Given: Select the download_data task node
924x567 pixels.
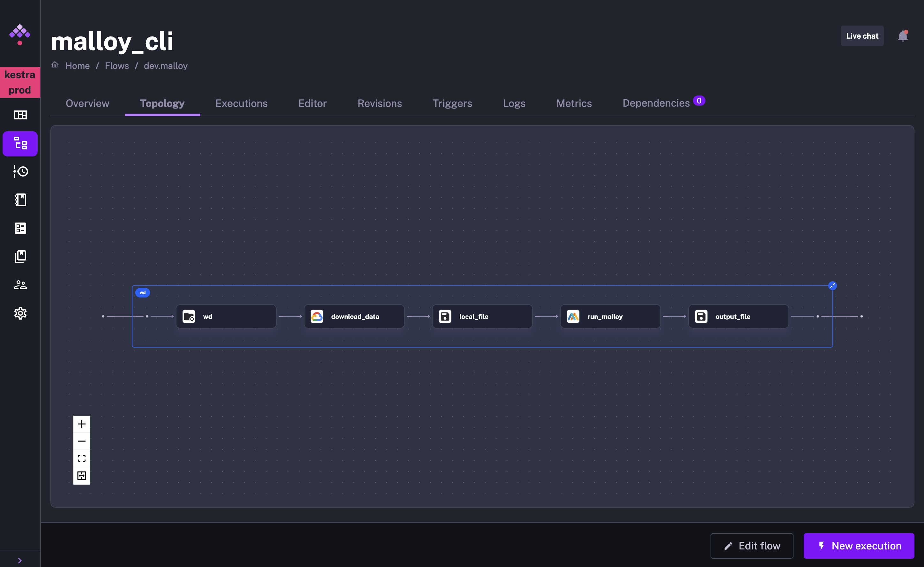Looking at the screenshot, I should tap(354, 316).
